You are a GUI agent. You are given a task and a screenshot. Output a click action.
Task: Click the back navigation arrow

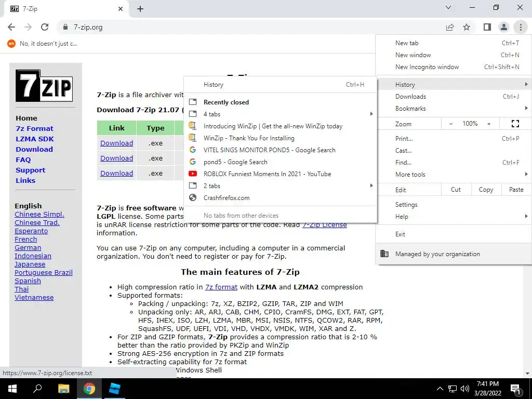click(x=11, y=27)
